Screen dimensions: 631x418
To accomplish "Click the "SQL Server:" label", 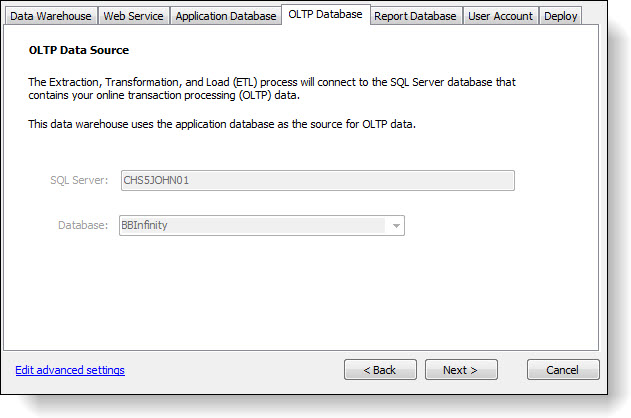I will tap(79, 181).
